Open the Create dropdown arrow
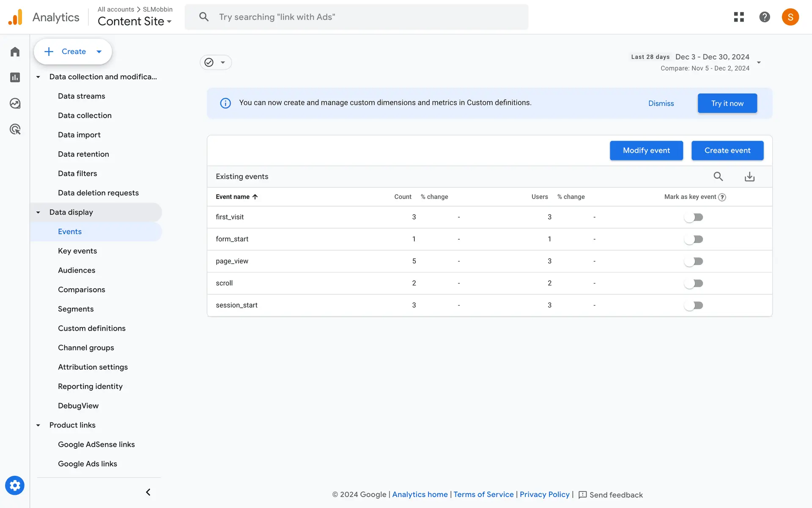 99,52
